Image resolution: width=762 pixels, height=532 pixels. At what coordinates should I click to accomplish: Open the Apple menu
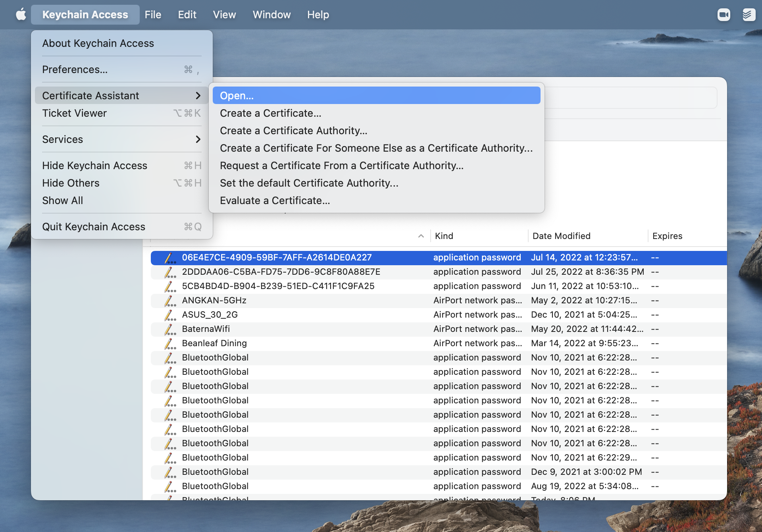(x=21, y=15)
